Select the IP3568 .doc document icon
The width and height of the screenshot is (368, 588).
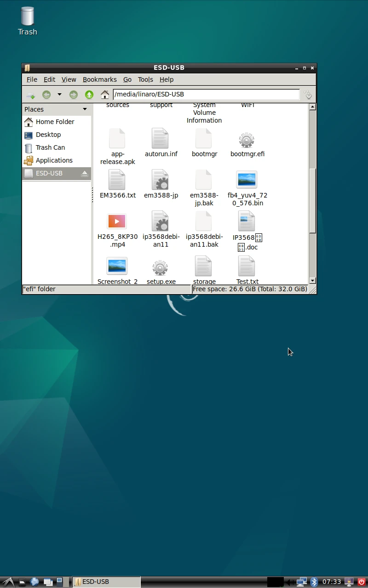247,221
